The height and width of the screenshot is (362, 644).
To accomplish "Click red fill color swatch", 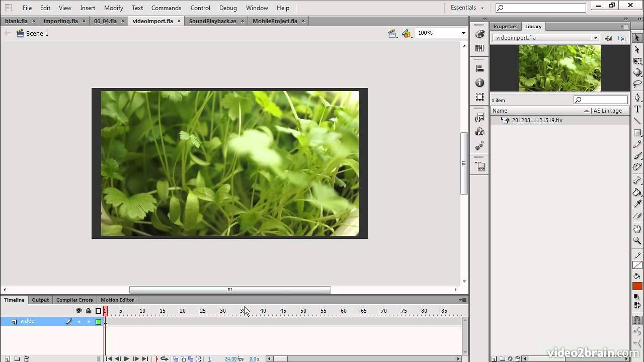I will (x=637, y=286).
